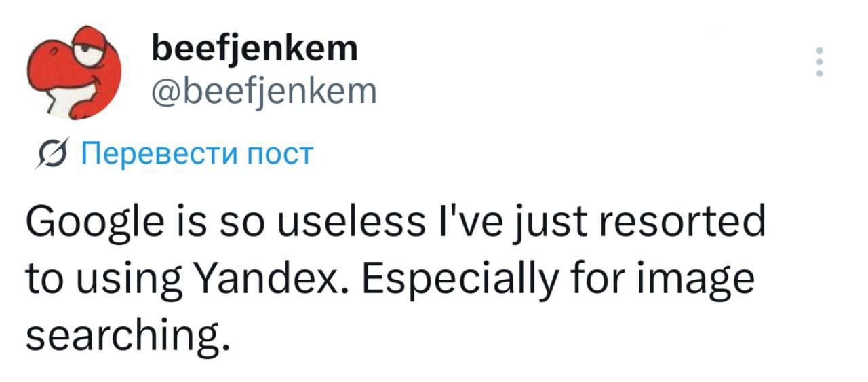Open the three-dot more options menu
This screenshot has height=382, width=868.
pos(819,62)
